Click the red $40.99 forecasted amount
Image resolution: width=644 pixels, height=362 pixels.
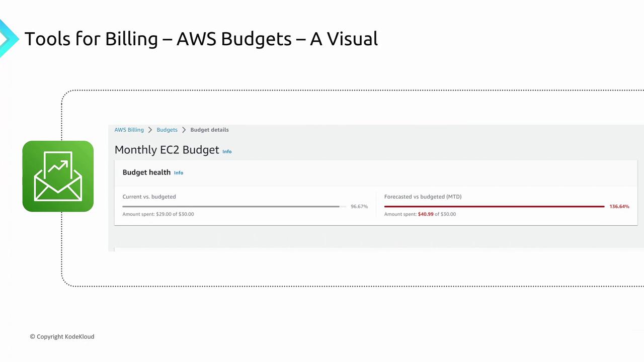coord(426,214)
